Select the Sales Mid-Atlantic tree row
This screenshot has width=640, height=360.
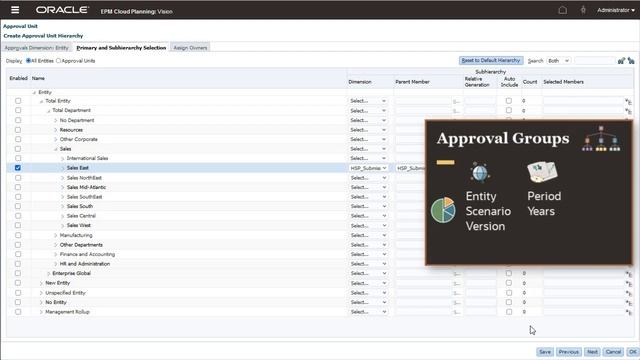pos(86,187)
